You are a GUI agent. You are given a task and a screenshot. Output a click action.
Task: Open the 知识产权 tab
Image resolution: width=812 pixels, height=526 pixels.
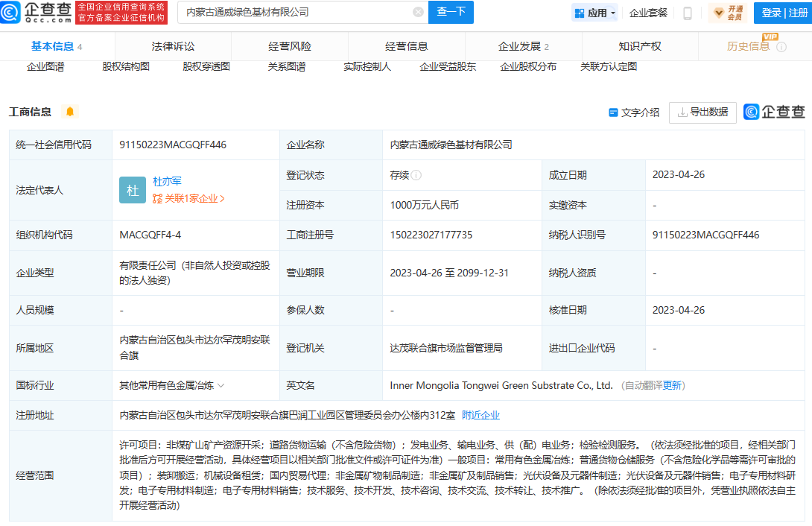(639, 46)
